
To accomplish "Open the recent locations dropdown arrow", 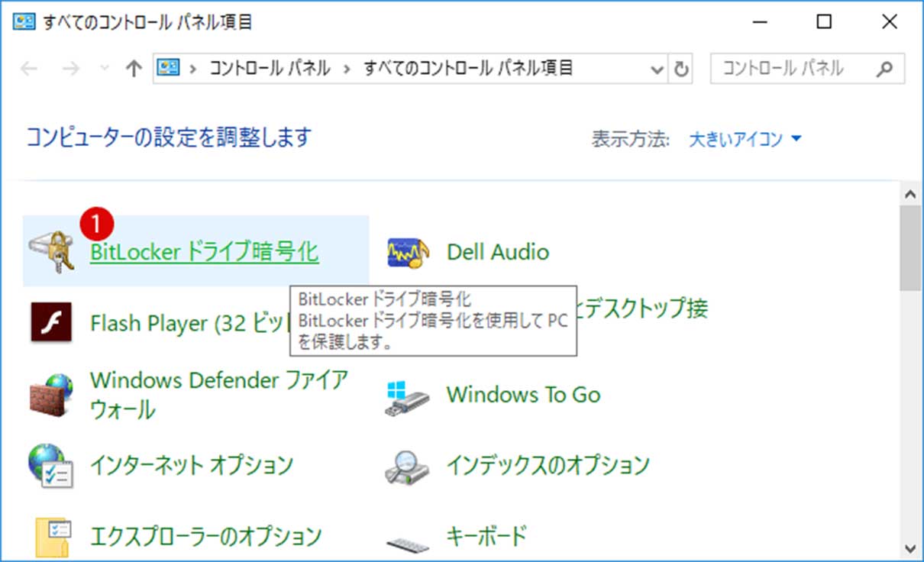I will tap(105, 69).
